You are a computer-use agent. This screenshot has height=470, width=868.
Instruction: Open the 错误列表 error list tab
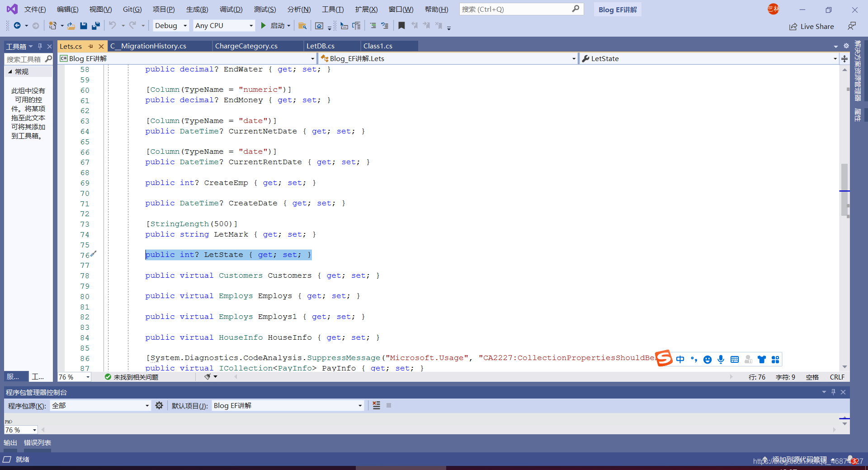coord(37,443)
